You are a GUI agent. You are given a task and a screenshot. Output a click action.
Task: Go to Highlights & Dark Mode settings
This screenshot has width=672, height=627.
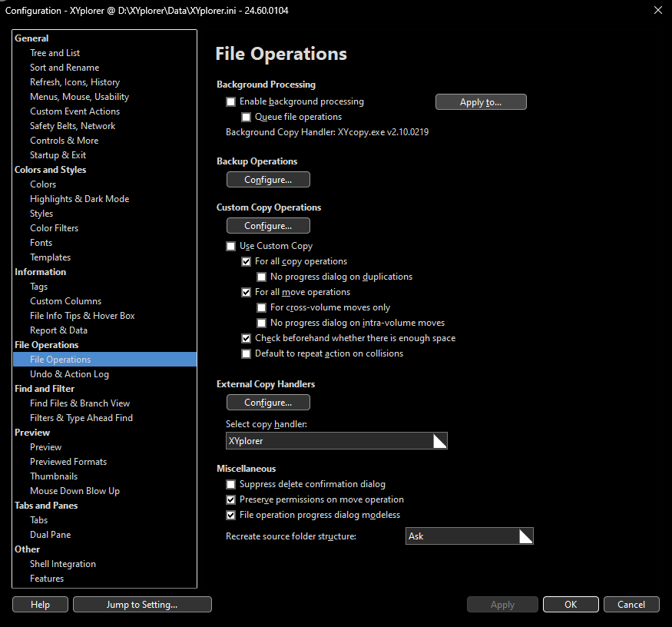pyautogui.click(x=79, y=198)
